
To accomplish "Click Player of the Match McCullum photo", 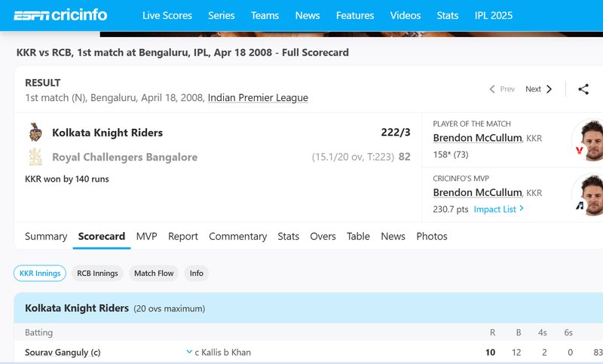I will click(589, 140).
